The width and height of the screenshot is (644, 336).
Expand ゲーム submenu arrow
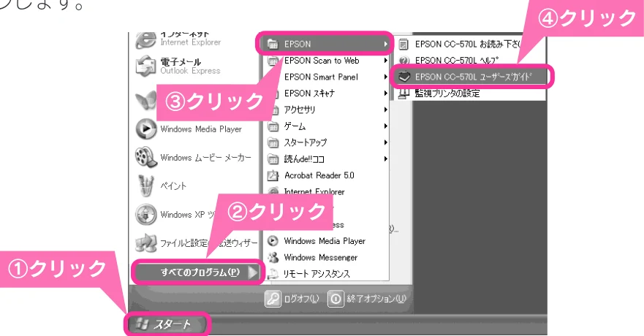[x=386, y=126]
